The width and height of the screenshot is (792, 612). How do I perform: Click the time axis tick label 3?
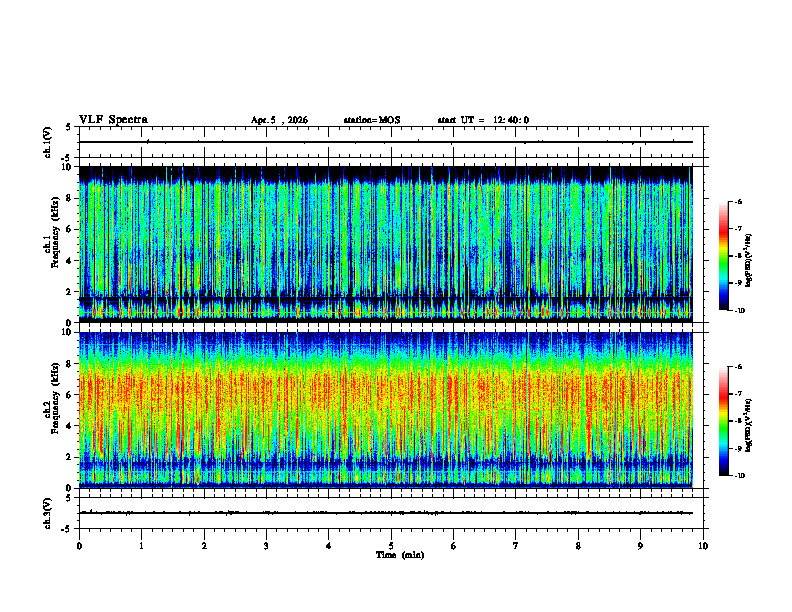coord(266,546)
